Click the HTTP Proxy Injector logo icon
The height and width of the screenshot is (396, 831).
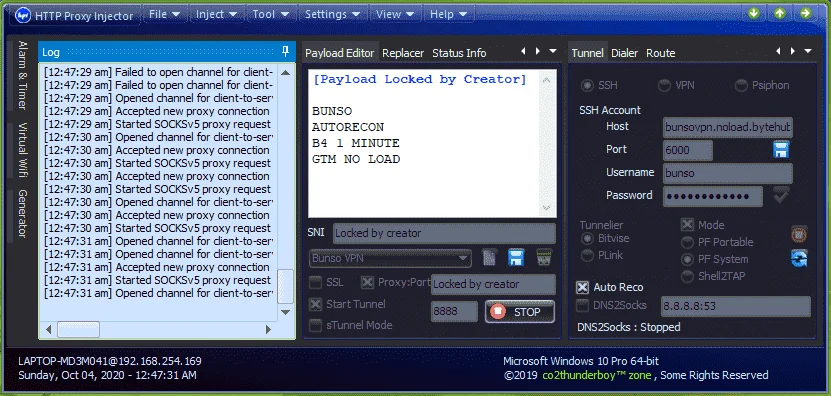coord(23,16)
